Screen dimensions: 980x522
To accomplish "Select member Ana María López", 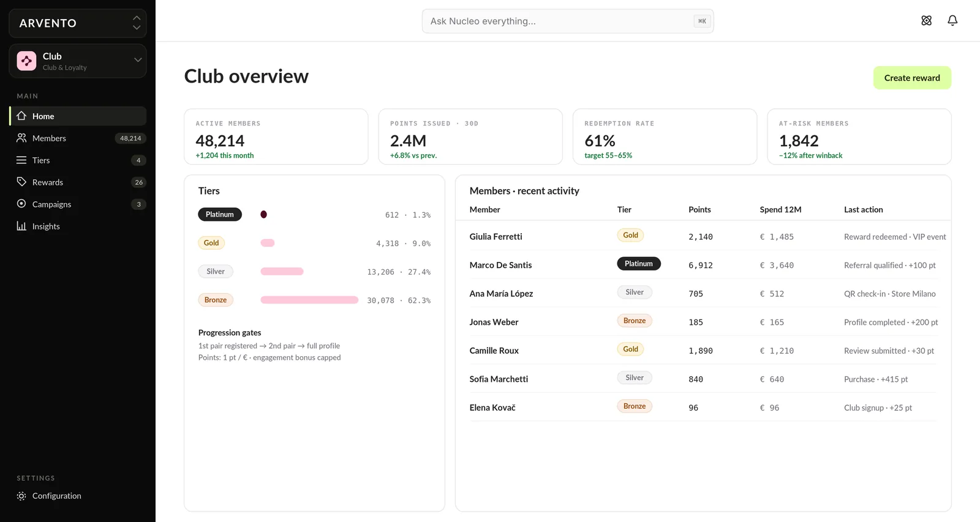I will pos(501,294).
